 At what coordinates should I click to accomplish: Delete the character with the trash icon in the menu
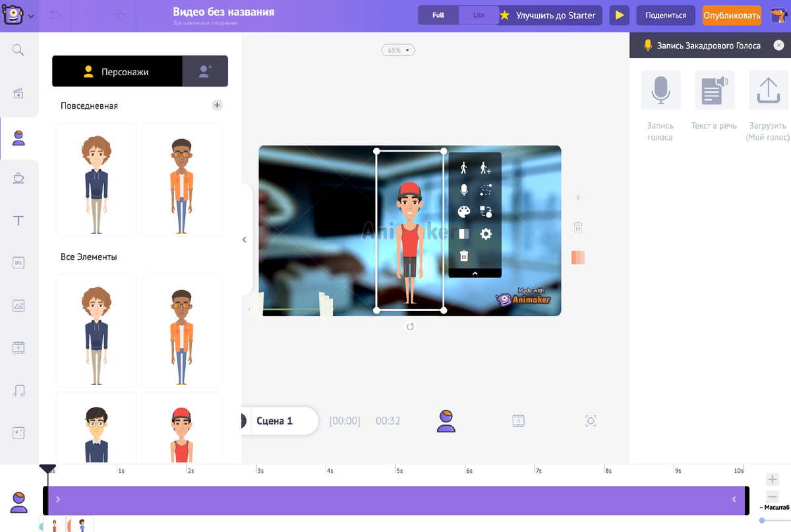click(x=464, y=256)
